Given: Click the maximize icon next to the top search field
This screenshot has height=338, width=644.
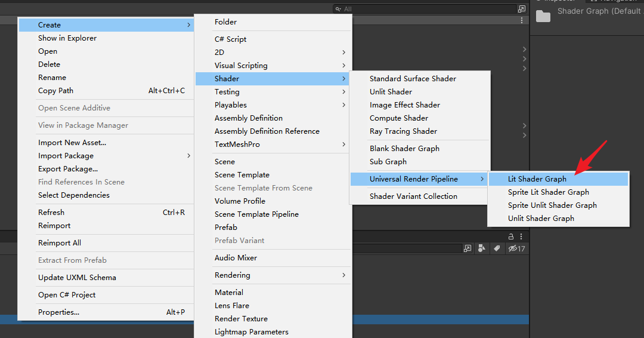Looking at the screenshot, I should click(522, 8).
